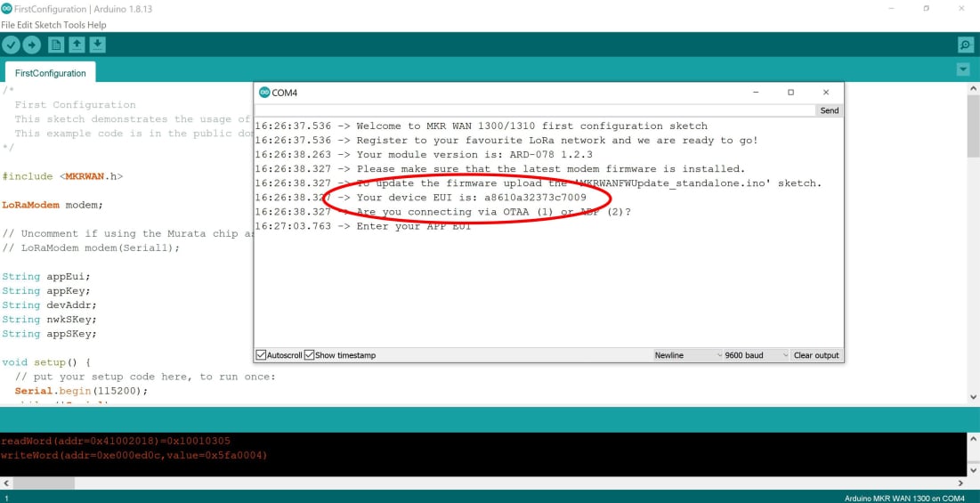Open the Edit menu
The height and width of the screenshot is (503, 980).
pos(24,25)
